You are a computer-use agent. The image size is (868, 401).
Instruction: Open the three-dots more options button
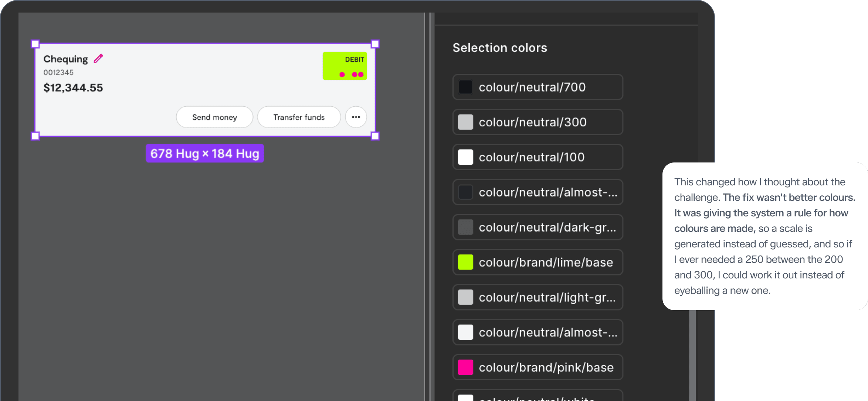click(356, 117)
